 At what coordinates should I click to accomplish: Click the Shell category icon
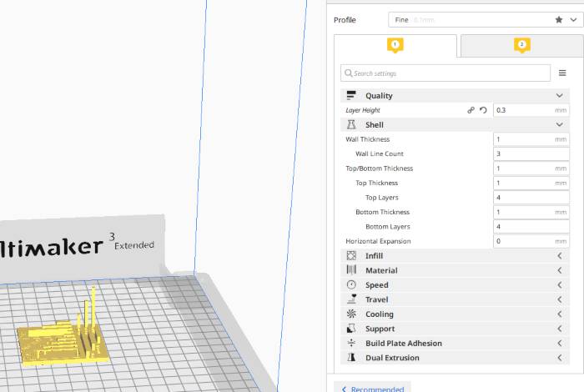(351, 124)
